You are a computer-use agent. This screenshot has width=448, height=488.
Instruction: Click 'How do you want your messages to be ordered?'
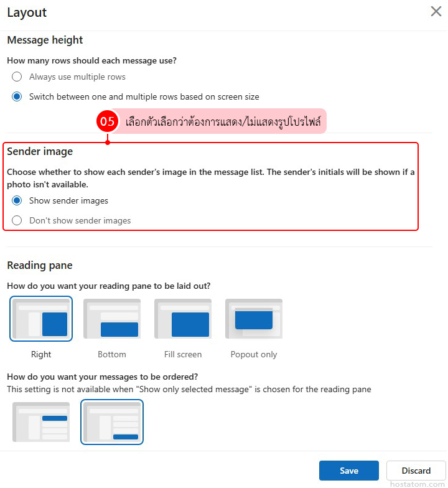102,377
